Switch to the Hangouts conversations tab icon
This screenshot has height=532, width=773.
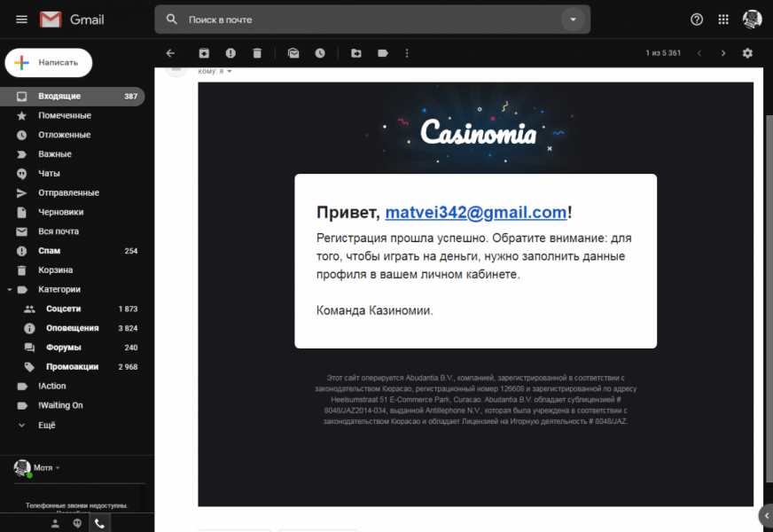click(x=77, y=524)
